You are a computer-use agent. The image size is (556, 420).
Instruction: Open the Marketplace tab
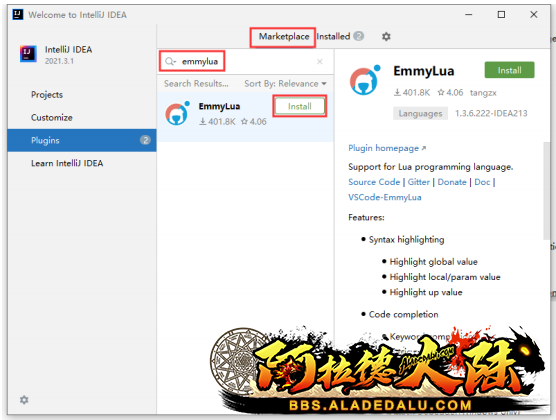(284, 37)
